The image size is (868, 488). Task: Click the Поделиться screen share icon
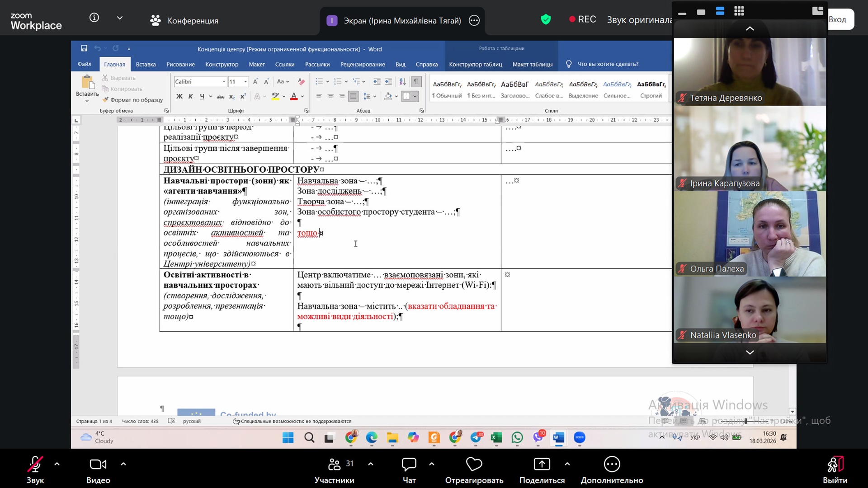tap(542, 465)
